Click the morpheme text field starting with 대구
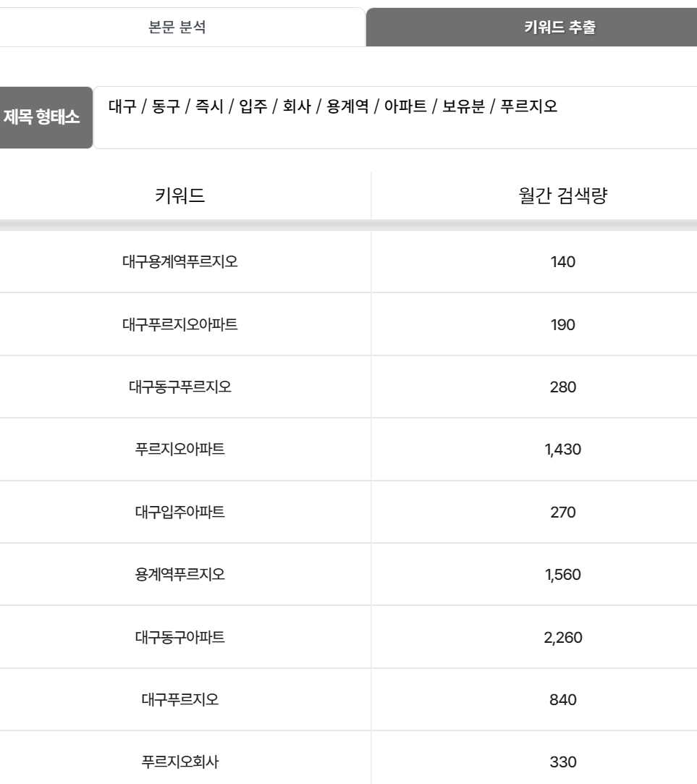Viewport: 697px width, 784px height. coord(395,117)
